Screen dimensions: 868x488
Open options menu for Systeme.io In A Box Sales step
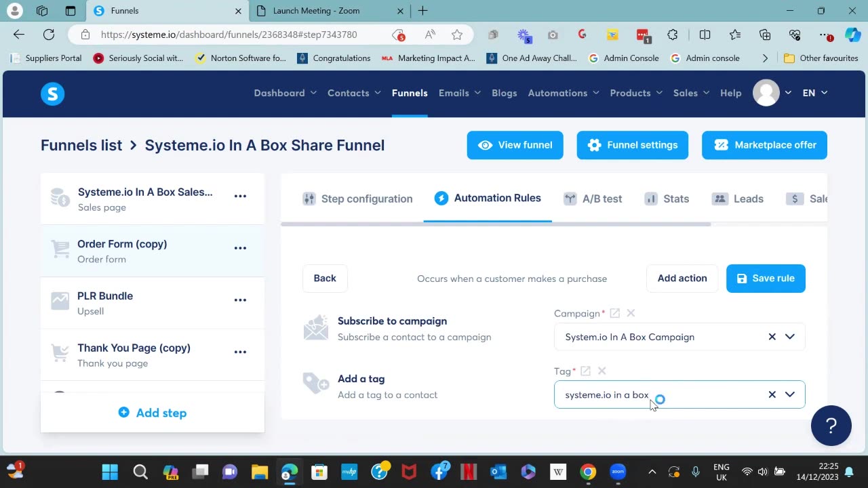(240, 196)
